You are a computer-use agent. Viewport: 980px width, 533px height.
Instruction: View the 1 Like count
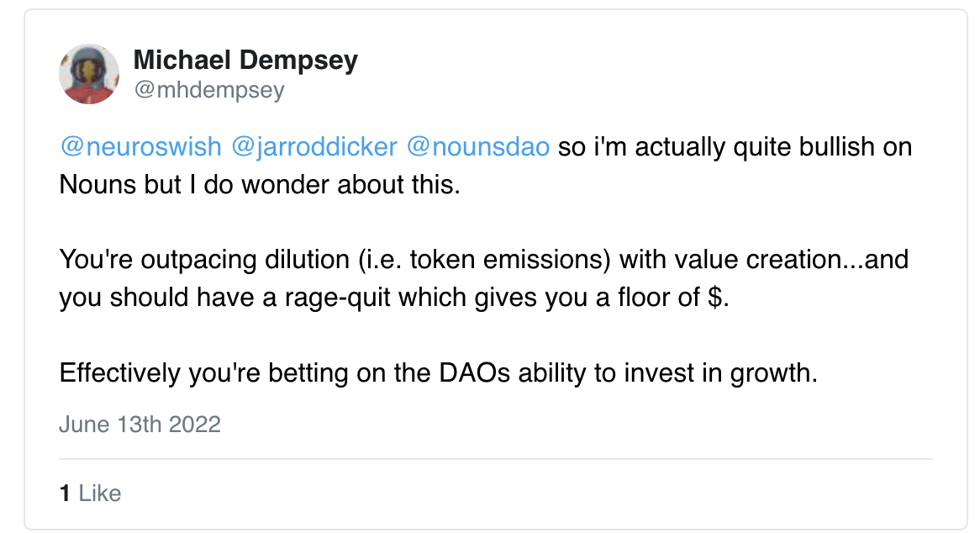coord(90,493)
